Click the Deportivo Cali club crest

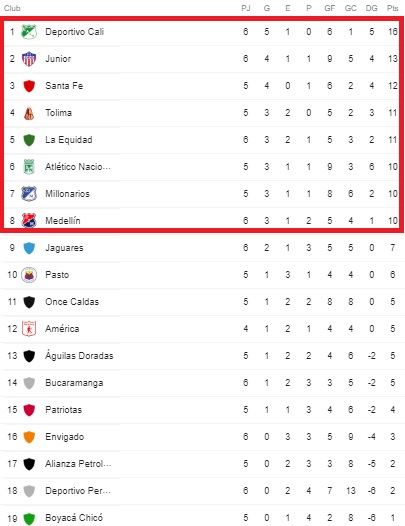click(29, 32)
